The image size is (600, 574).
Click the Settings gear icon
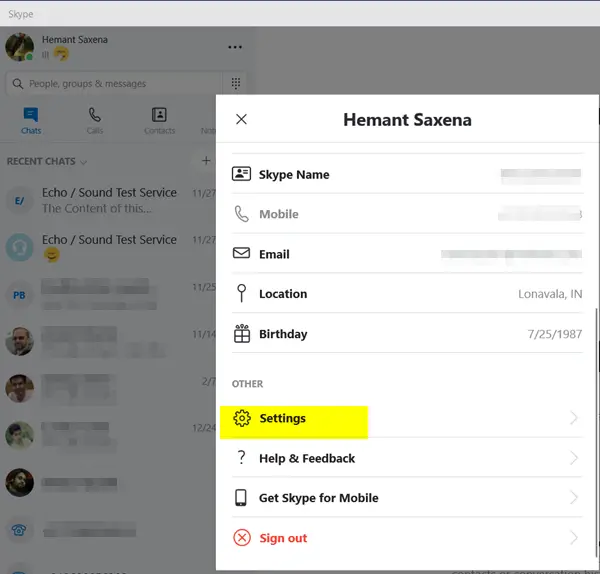(242, 418)
